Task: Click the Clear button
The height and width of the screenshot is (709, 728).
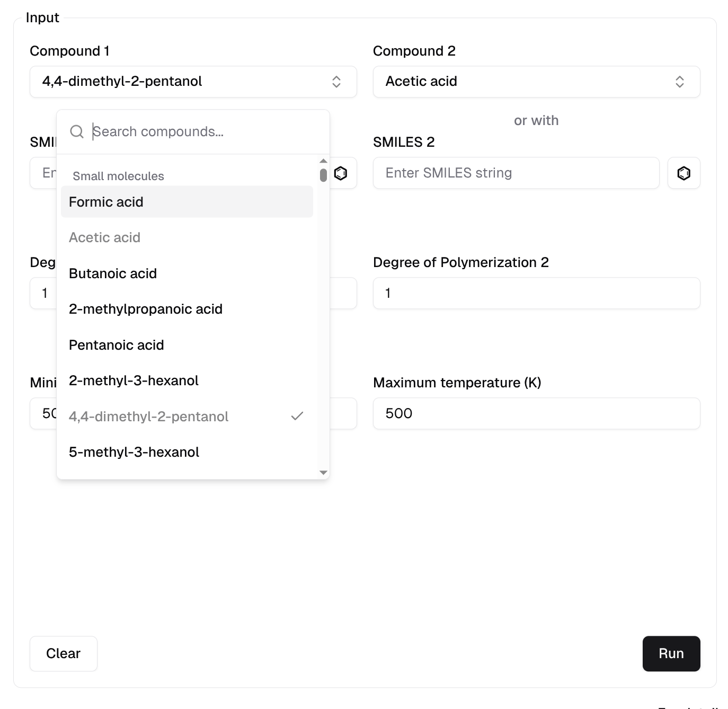Action: (x=63, y=653)
